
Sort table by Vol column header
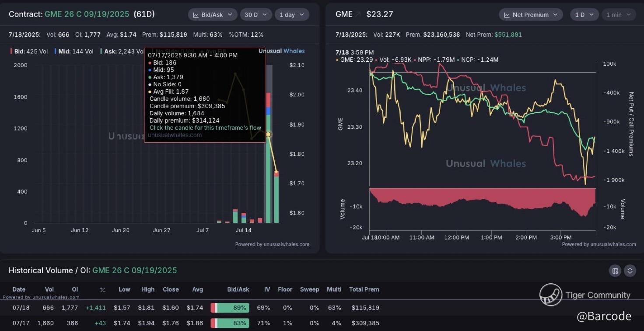pos(49,289)
